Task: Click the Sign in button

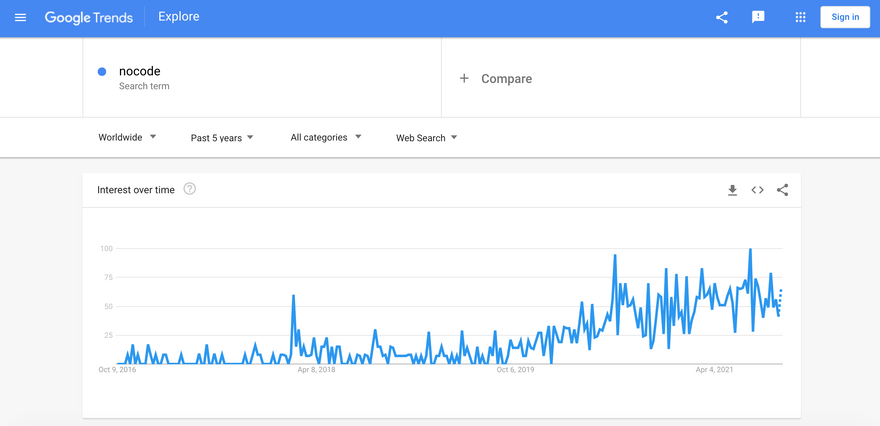Action: point(845,17)
